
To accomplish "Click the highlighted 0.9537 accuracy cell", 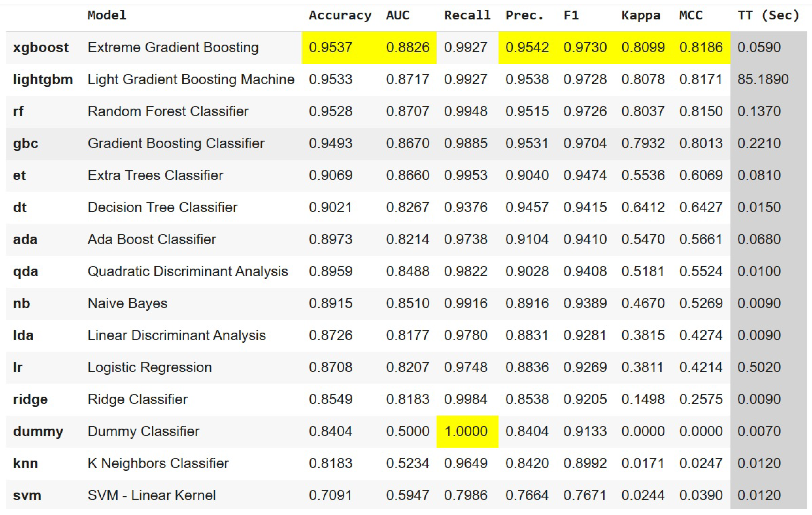I will click(330, 47).
